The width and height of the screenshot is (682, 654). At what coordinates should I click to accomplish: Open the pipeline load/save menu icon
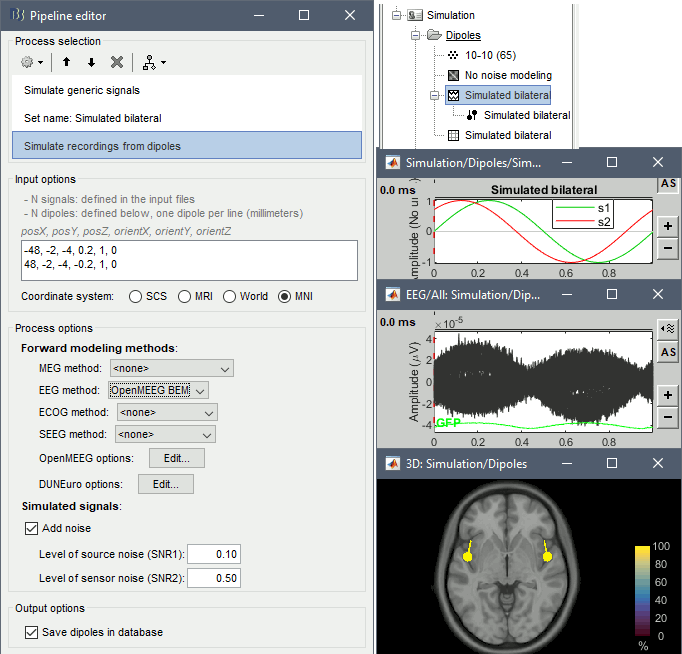point(153,62)
